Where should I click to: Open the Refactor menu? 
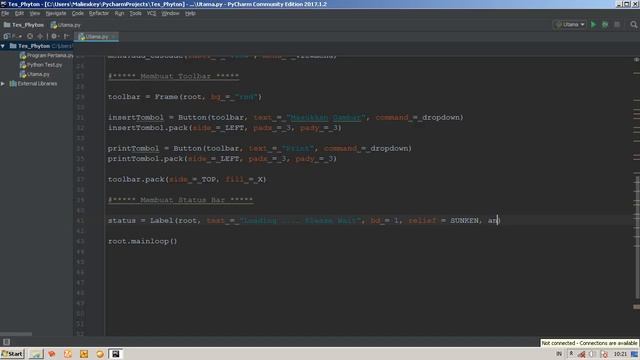pos(99,13)
